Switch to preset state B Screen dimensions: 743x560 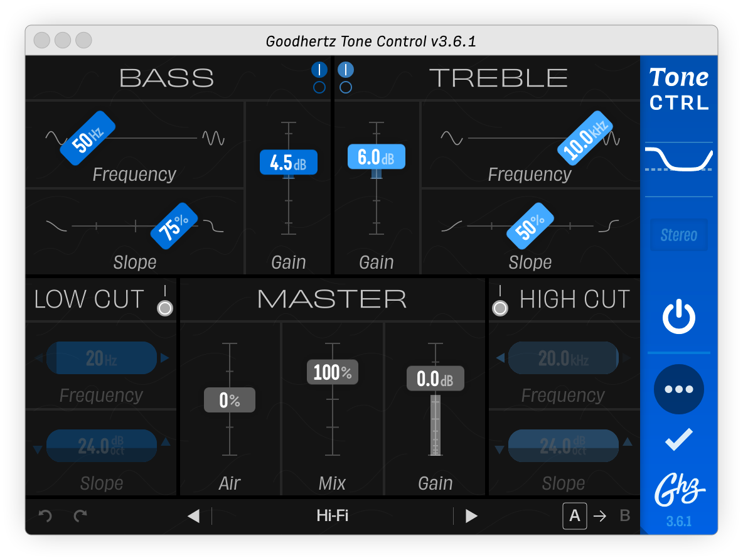[x=624, y=515]
